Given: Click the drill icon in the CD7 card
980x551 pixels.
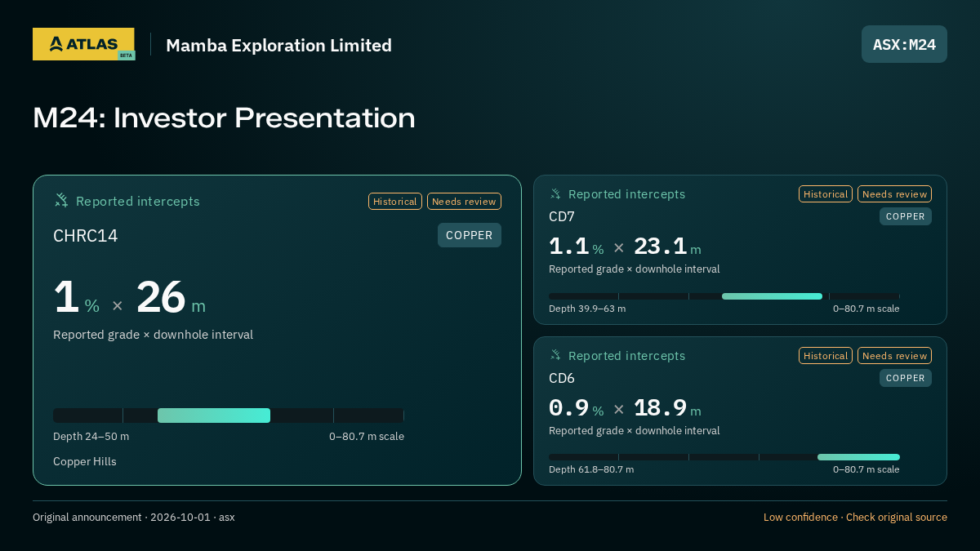Looking at the screenshot, I should click(x=555, y=194).
